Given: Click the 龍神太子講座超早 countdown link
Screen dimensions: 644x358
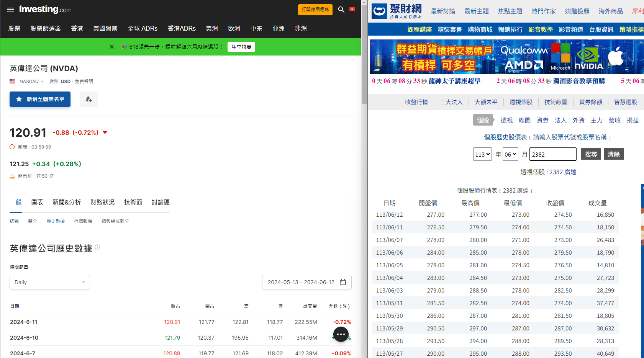Looking at the screenshot, I should click(x=454, y=81).
